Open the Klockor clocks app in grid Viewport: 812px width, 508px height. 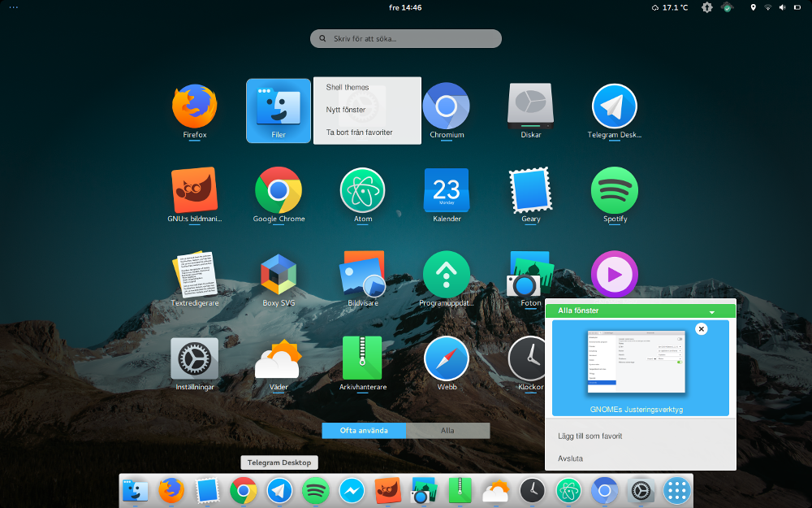pyautogui.click(x=527, y=363)
